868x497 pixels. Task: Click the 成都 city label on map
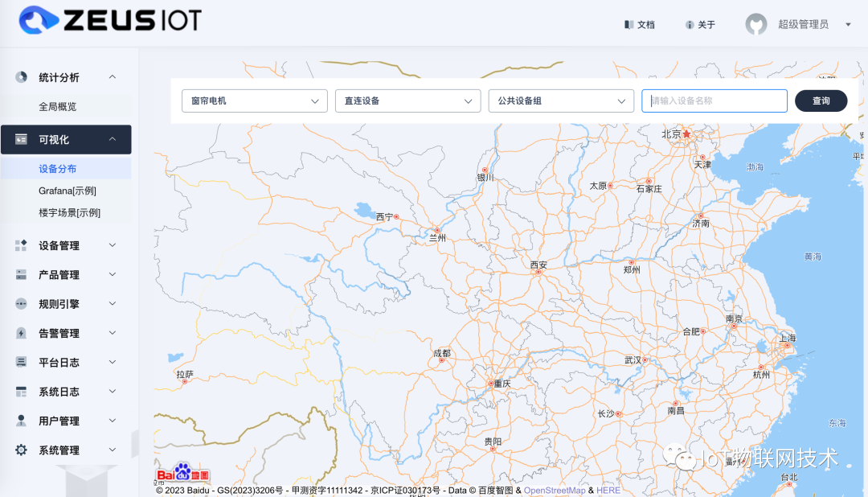tap(442, 353)
